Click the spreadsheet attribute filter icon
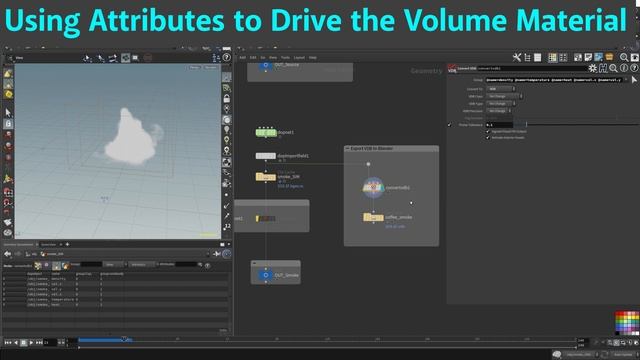Screen dimensions: 640x360 (200, 265)
